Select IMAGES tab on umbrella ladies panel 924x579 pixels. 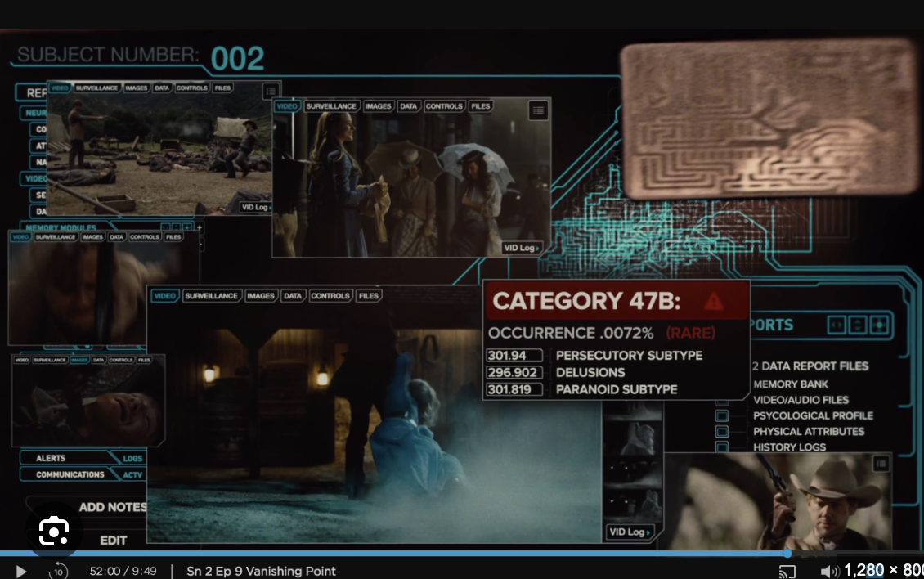[x=378, y=106]
